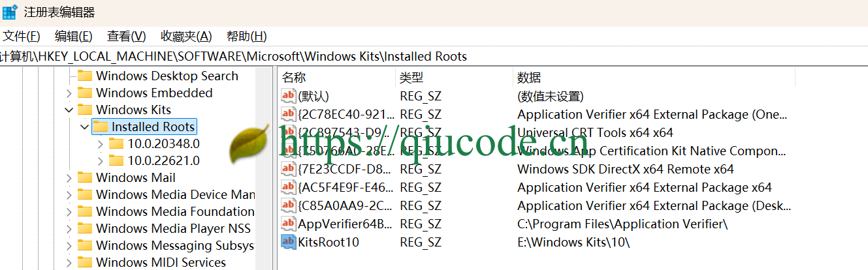Click the {2C78EC40-921 value icon
Screen dimensions: 868x270
click(288, 114)
